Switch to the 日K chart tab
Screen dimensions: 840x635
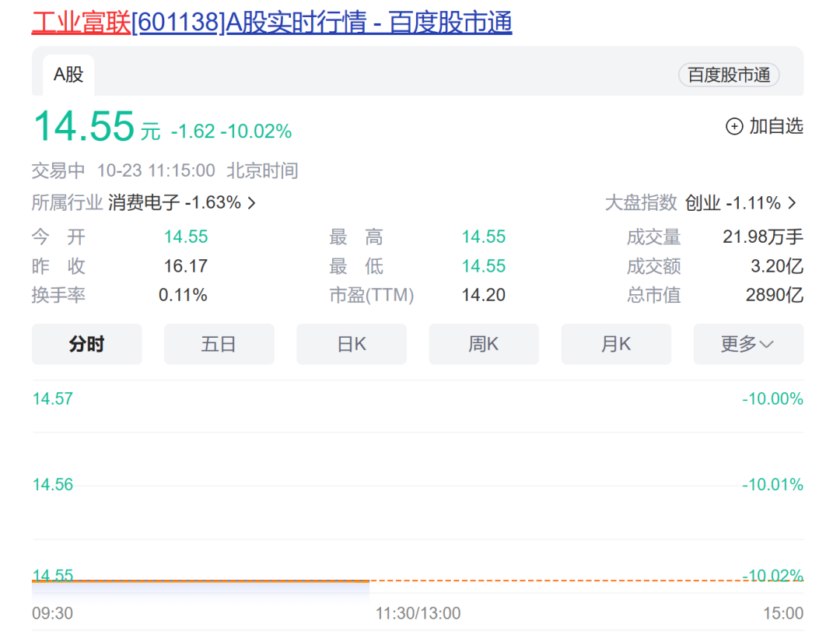tap(352, 344)
